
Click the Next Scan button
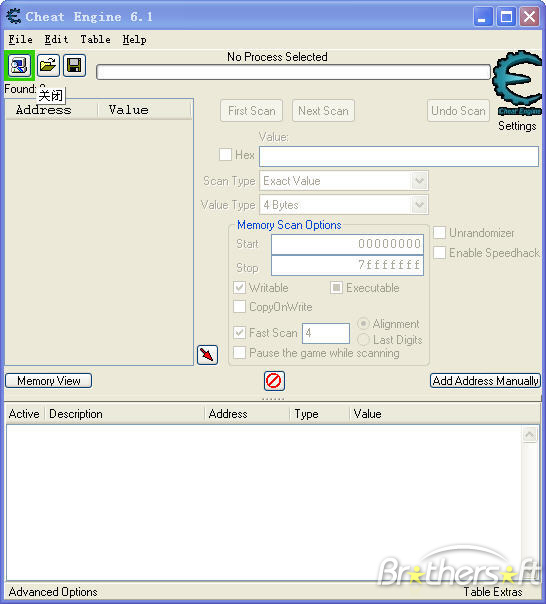click(x=323, y=111)
